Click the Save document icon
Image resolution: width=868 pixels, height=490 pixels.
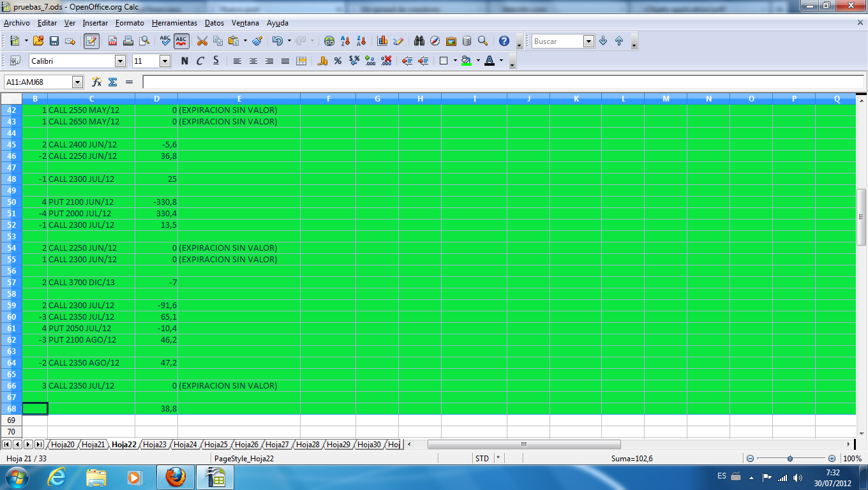click(54, 41)
